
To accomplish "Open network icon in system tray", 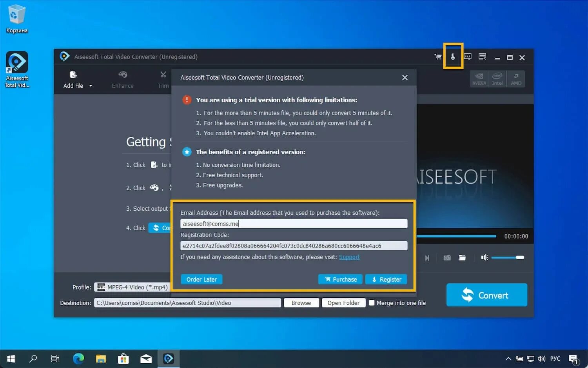I will click(x=530, y=359).
